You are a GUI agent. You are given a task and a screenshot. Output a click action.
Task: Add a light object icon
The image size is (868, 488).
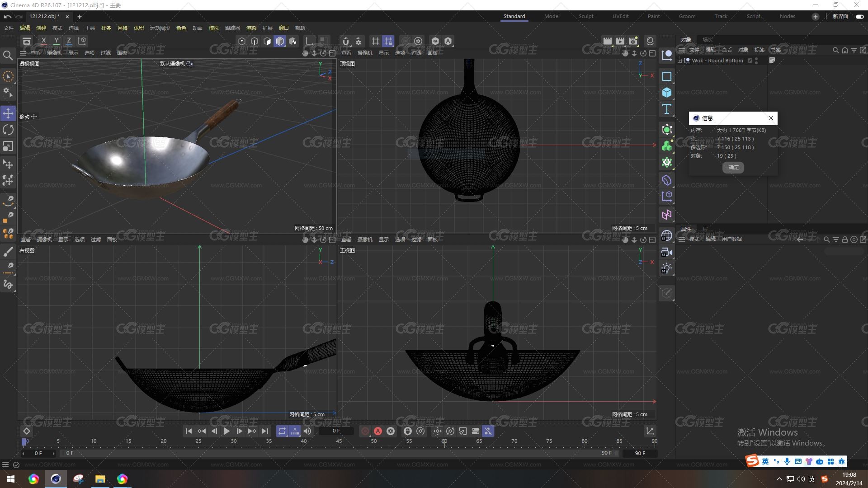(x=667, y=268)
